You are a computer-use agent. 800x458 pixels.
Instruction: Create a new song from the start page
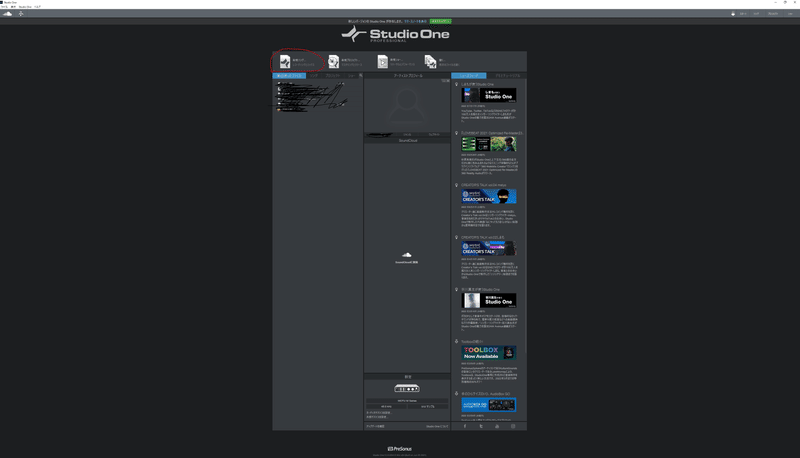pos(297,62)
